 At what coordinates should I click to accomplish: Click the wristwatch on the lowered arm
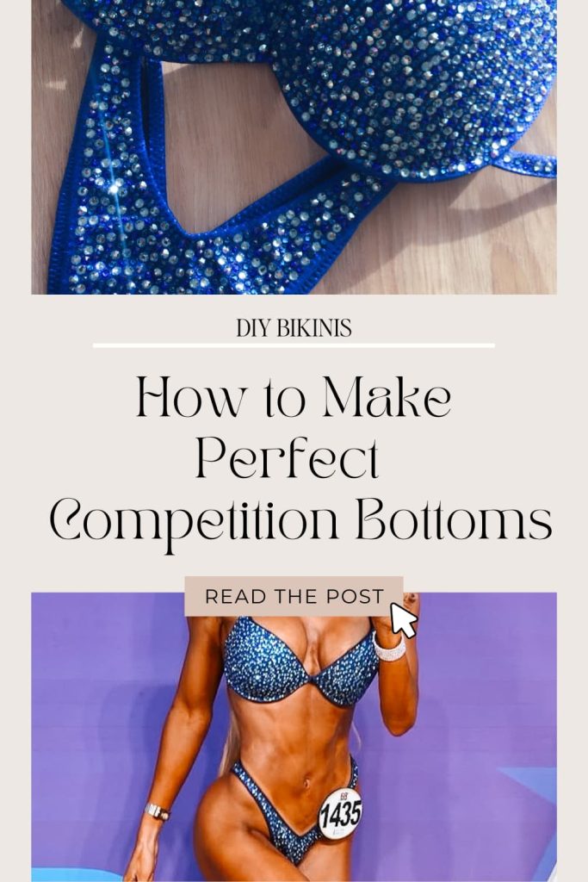(x=157, y=811)
